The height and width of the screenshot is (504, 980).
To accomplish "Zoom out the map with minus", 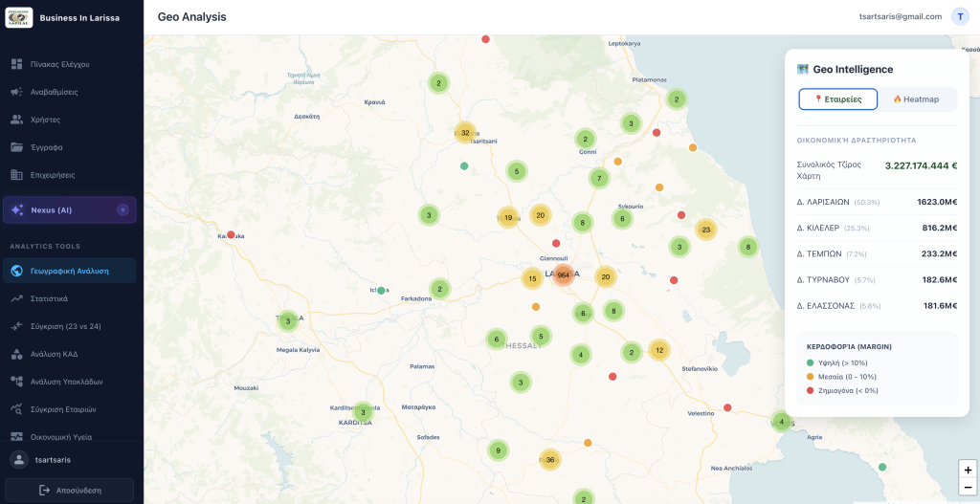I will click(x=969, y=487).
